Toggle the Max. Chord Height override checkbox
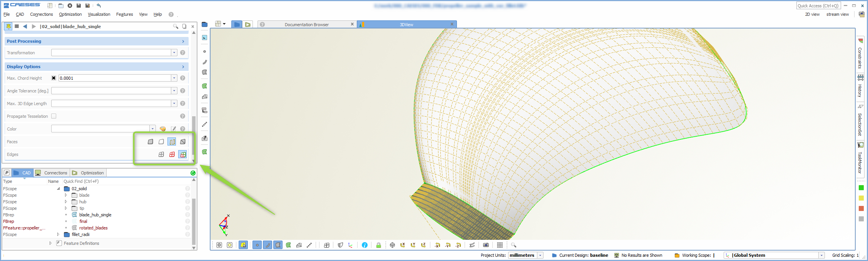Viewport: 868px width, 261px height. coord(54,78)
